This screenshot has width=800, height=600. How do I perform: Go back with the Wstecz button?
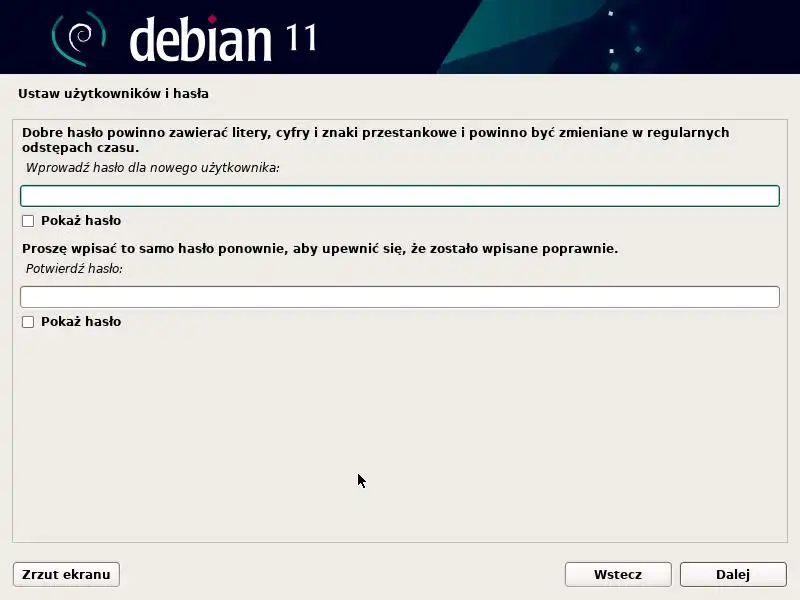click(x=618, y=574)
